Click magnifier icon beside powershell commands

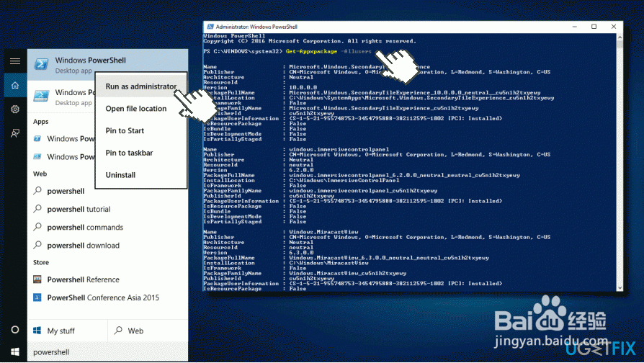point(37,227)
